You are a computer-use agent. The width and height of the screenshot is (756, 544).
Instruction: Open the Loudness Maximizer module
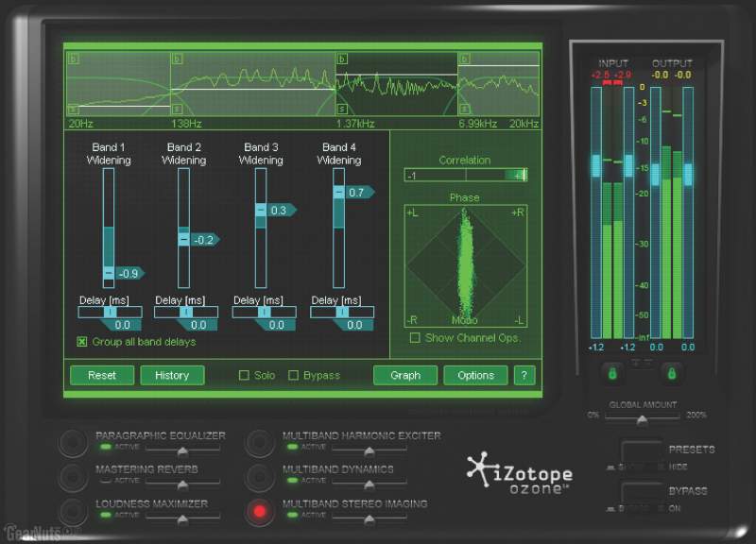[73, 512]
